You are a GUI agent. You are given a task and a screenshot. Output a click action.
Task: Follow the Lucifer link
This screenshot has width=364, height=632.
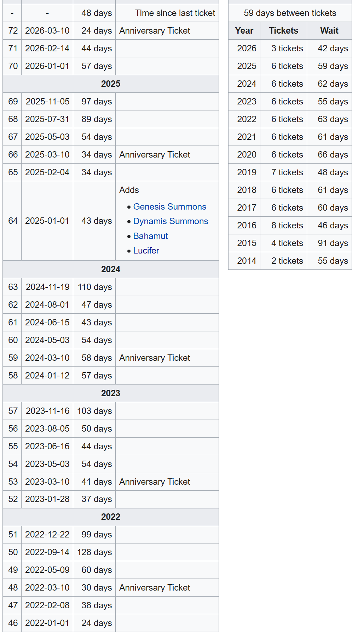146,250
